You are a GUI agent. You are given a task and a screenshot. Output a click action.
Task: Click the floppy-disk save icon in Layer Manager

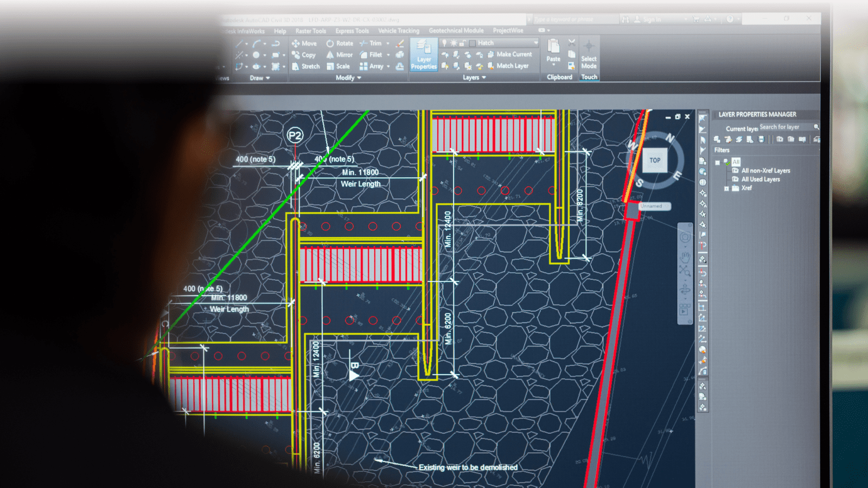[x=761, y=139]
